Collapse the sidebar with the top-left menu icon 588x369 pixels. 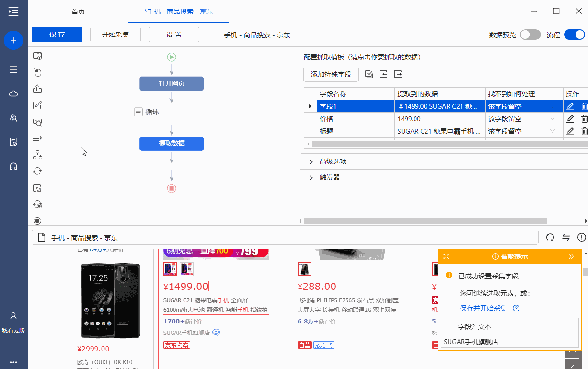(13, 12)
